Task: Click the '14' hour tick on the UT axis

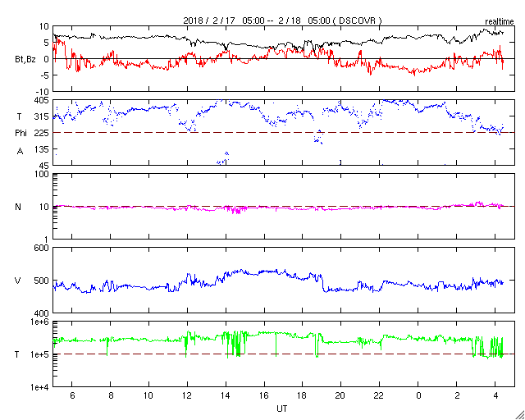Action: pyautogui.click(x=226, y=395)
